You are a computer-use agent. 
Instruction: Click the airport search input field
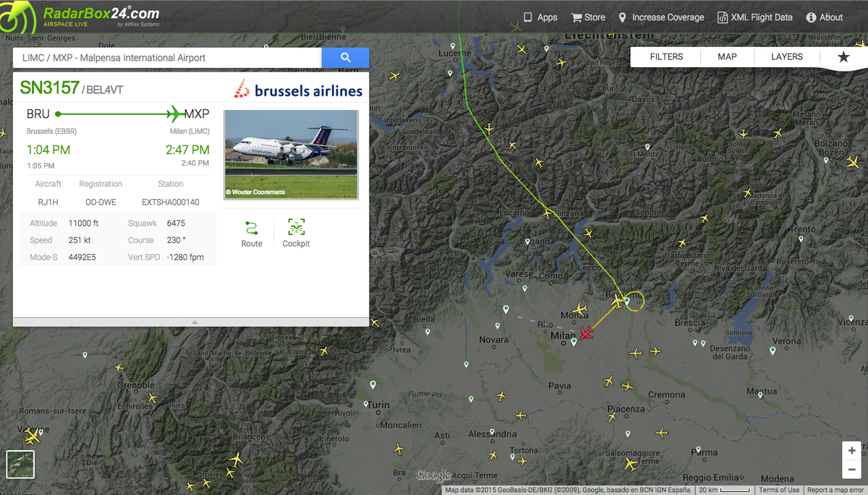167,57
